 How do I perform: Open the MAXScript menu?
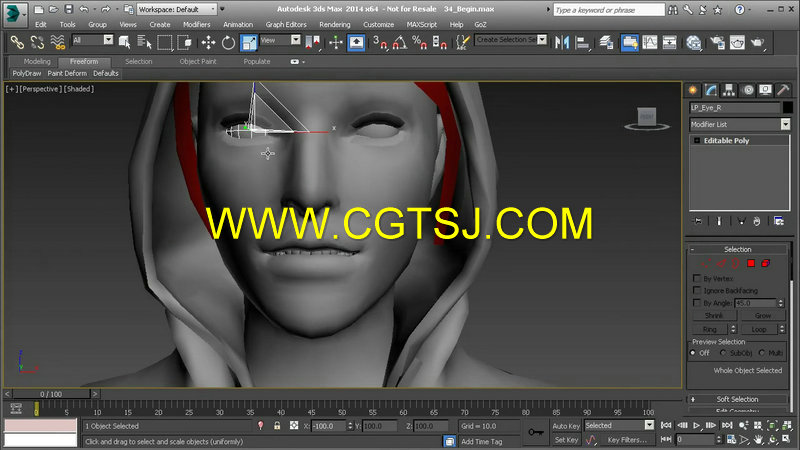[421, 24]
